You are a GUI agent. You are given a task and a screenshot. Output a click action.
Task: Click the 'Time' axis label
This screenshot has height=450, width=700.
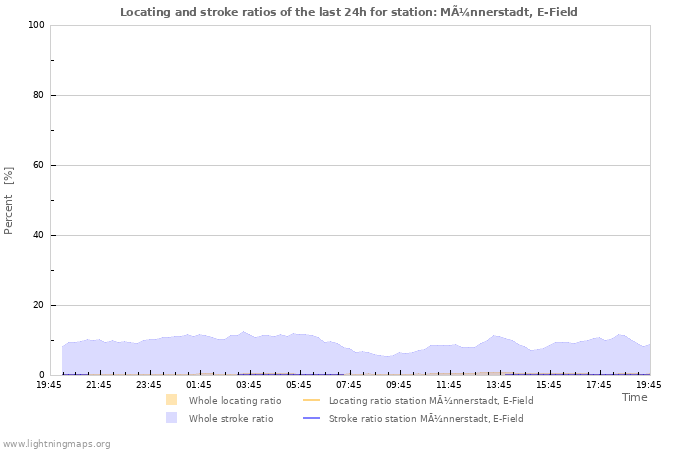point(634,397)
